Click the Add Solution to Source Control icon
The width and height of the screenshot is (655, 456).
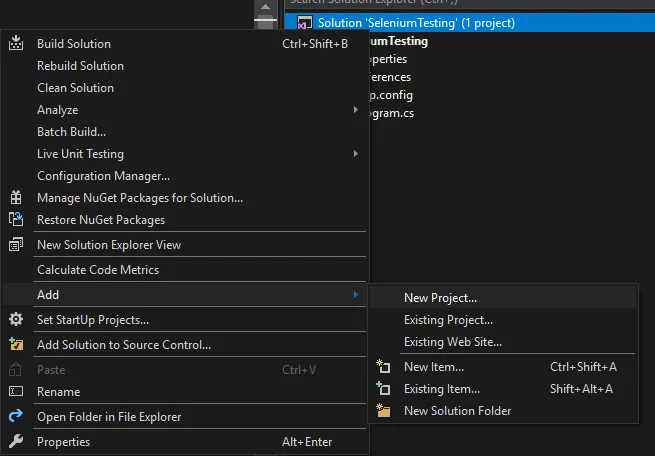click(16, 345)
